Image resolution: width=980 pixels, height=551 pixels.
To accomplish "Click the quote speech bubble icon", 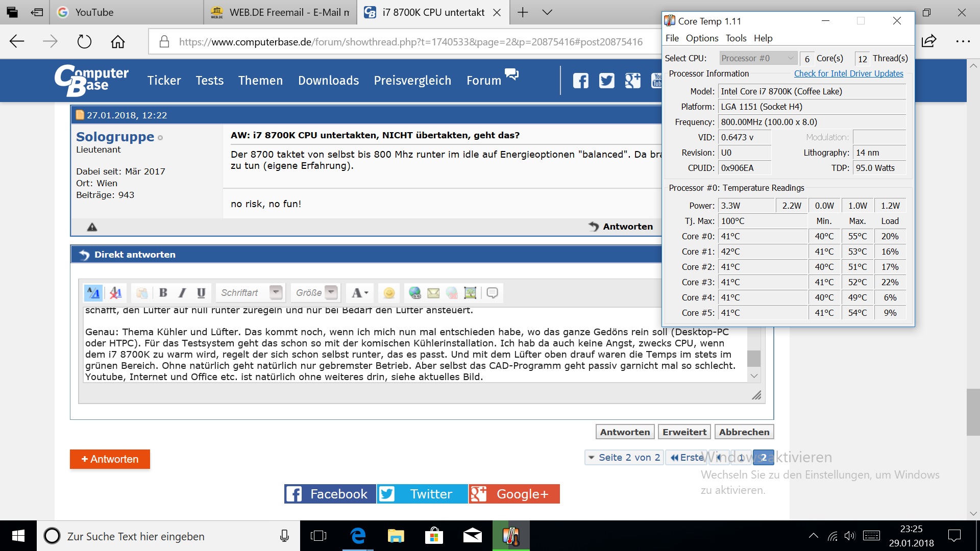I will 492,293.
